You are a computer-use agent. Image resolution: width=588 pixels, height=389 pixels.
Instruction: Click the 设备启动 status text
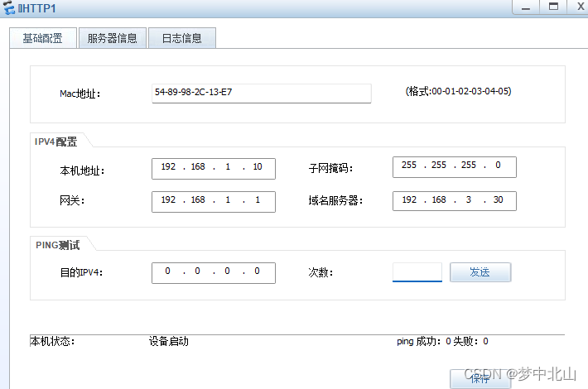[x=168, y=341]
